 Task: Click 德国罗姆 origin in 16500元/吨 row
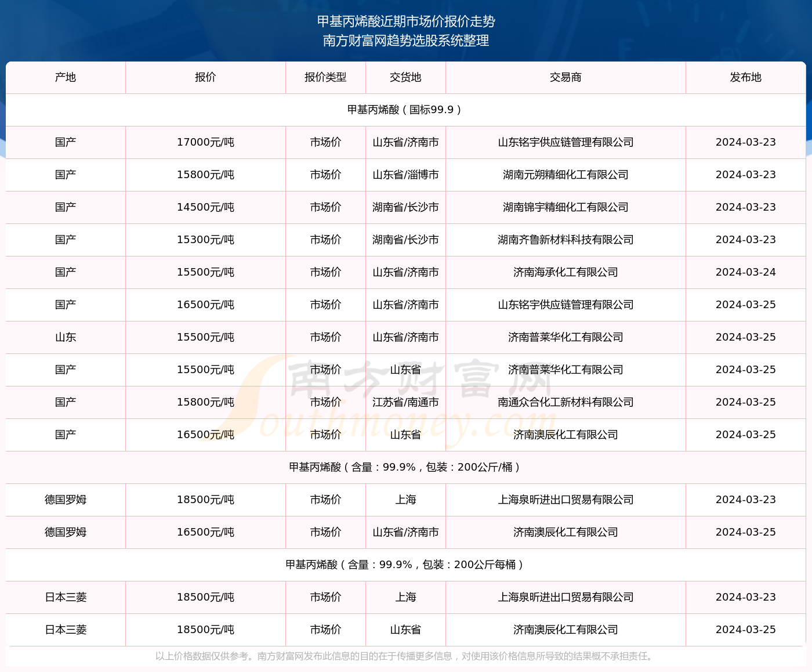(66, 532)
